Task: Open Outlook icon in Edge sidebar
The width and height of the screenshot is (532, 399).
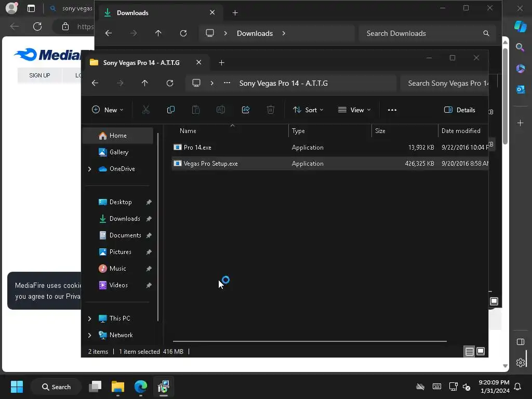Action: 520,89
